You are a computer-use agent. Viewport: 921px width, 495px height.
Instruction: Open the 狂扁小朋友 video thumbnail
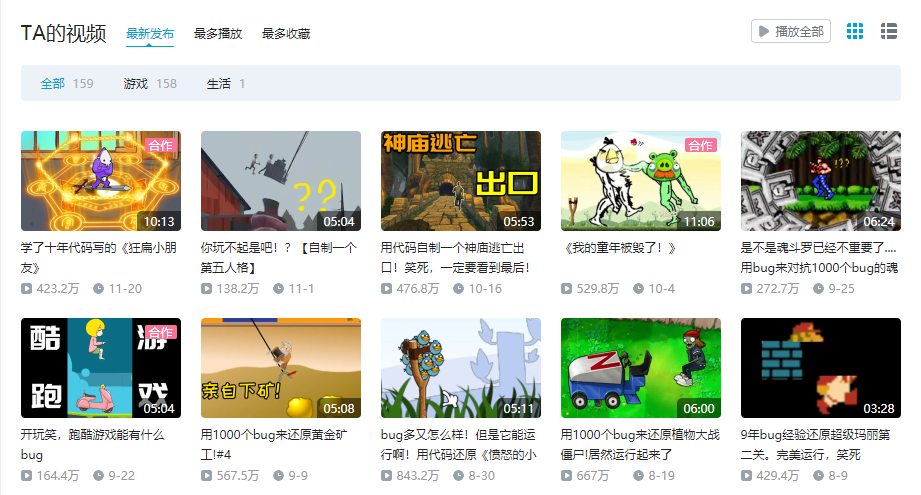(x=101, y=181)
